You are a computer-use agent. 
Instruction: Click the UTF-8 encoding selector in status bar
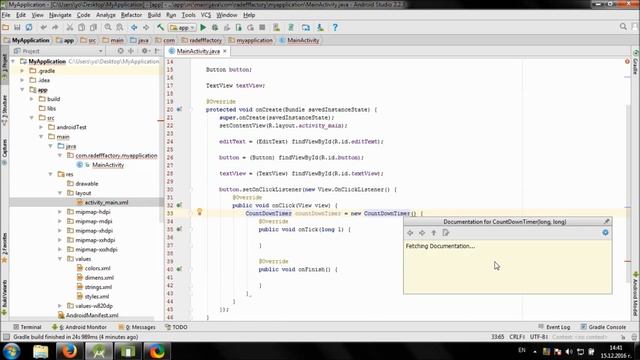click(538, 337)
